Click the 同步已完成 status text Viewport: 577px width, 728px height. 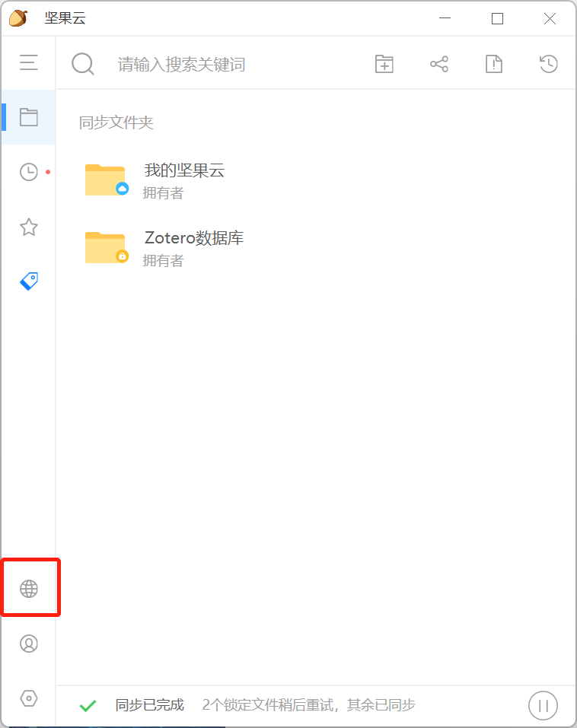pyautogui.click(x=150, y=704)
